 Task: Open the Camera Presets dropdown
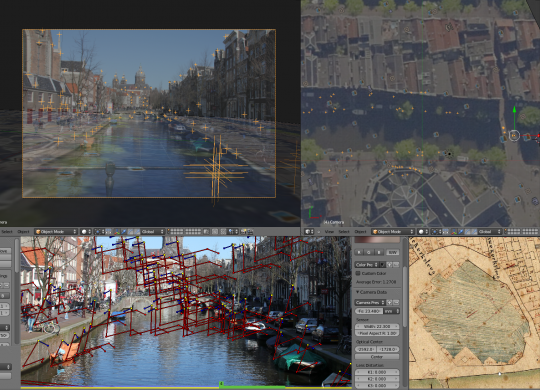(x=370, y=302)
